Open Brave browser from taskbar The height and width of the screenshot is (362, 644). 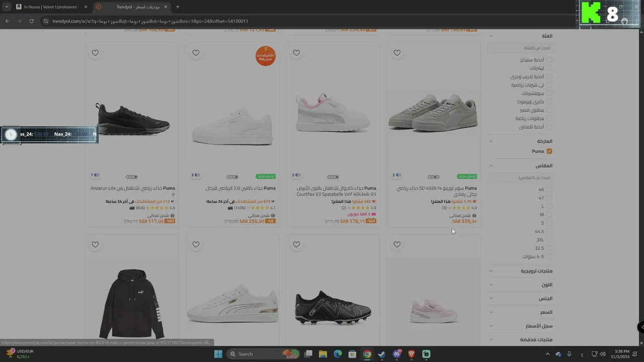(x=412, y=354)
